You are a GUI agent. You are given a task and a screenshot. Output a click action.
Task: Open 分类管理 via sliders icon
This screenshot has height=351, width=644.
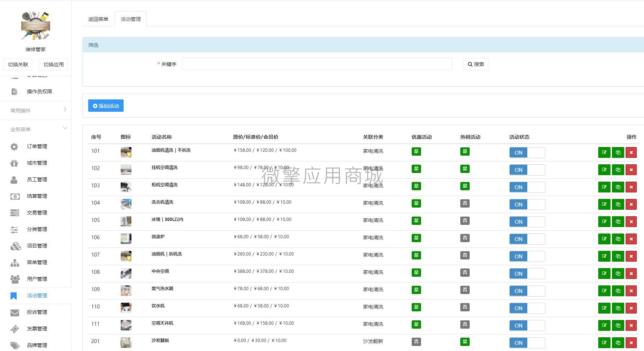point(14,230)
